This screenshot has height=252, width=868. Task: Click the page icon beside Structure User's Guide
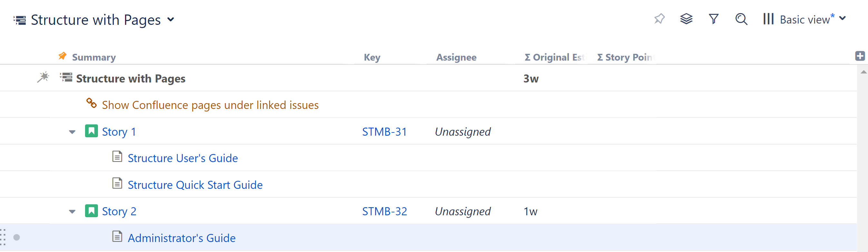tap(117, 157)
